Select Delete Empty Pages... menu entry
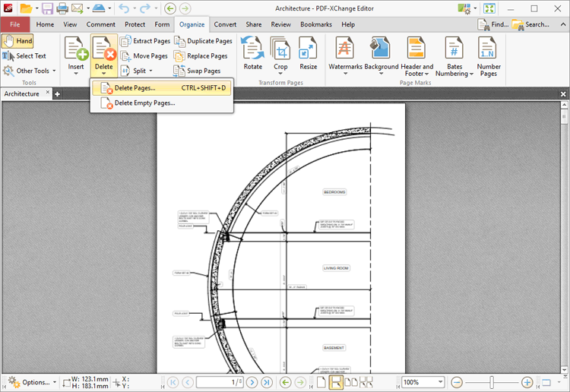Screen dimensions: 570x392 [144, 103]
